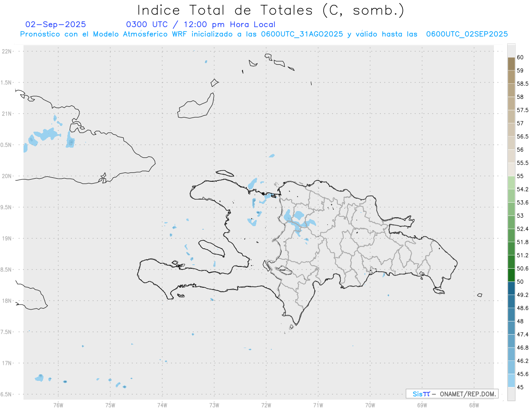Image resolution: width=532 pixels, height=411 pixels.
Task: Click the "75W" longitude label
Action: pyautogui.click(x=110, y=405)
